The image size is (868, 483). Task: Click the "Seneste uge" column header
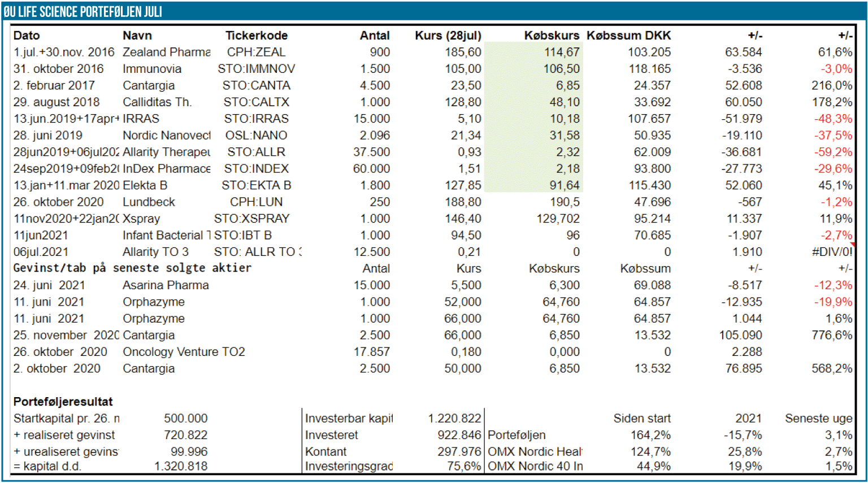click(x=818, y=419)
